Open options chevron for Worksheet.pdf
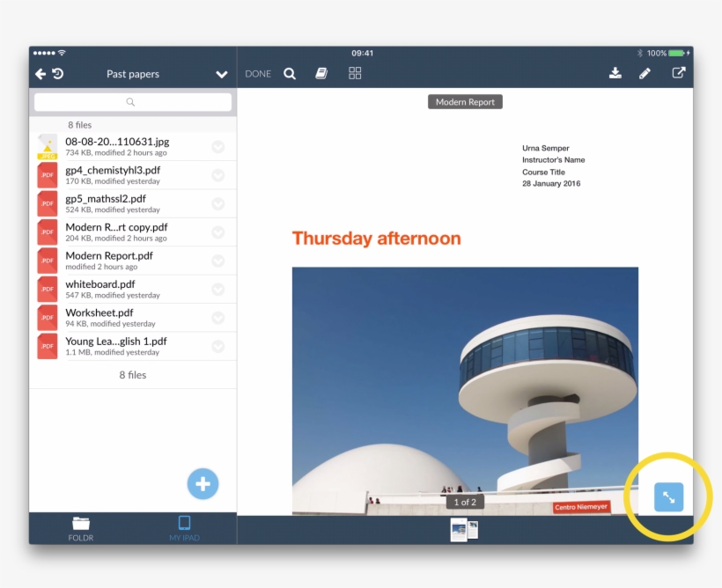 tap(217, 318)
